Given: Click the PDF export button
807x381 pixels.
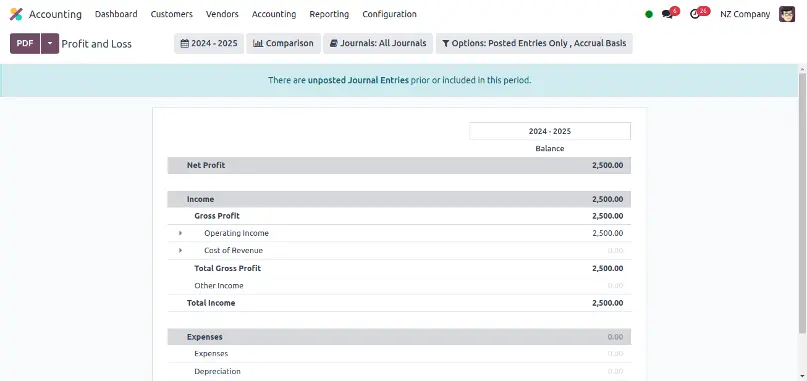Looking at the screenshot, I should (x=25, y=44).
